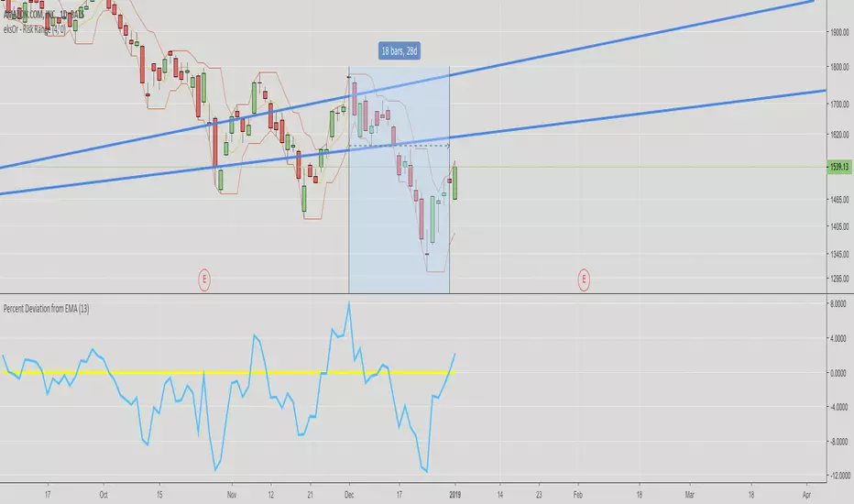Viewport: 854px width, 504px height.
Task: Click the 1405.00 price axis label
Action: (839, 226)
